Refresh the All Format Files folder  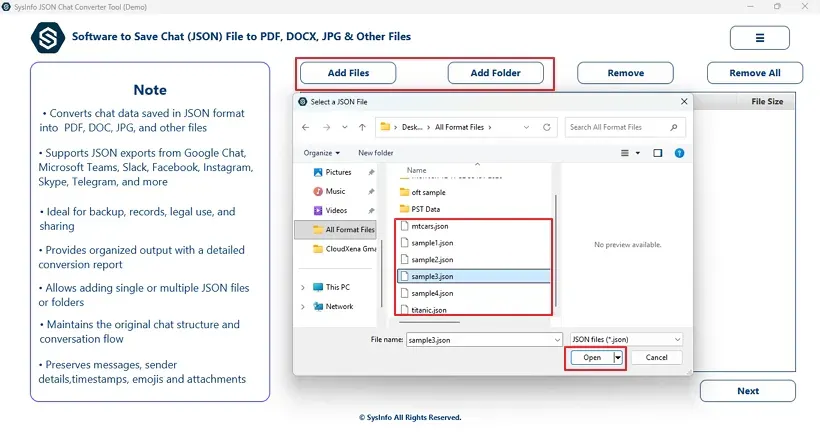tap(546, 127)
